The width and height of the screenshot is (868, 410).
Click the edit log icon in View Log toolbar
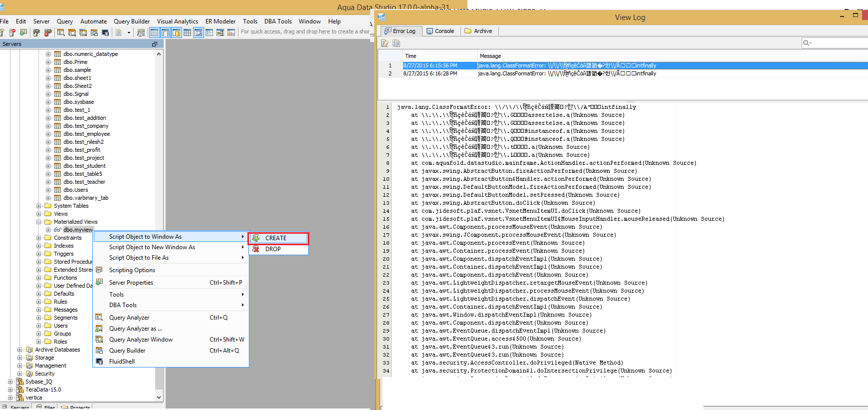(385, 43)
